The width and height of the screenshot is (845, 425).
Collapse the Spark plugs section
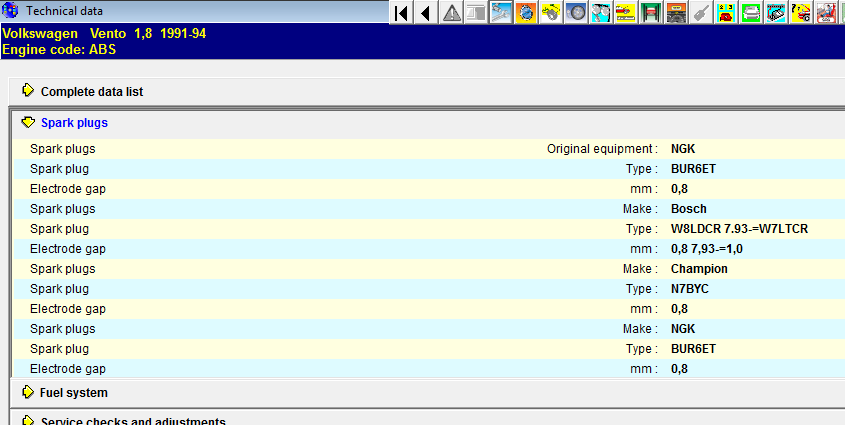coord(28,123)
